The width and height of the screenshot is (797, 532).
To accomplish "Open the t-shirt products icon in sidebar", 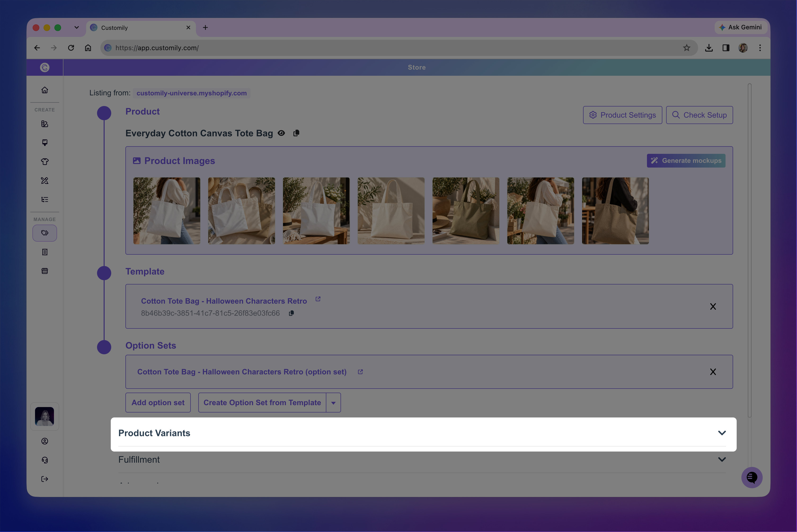I will 44,161.
